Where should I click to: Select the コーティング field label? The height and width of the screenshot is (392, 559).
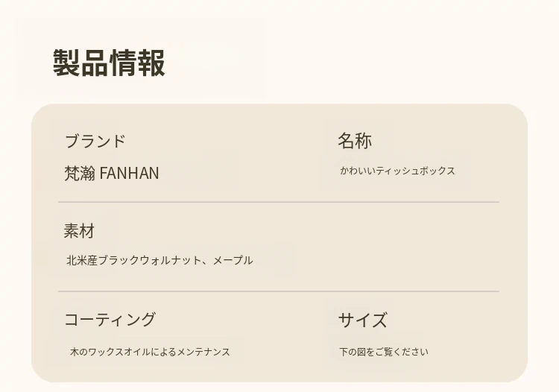110,320
